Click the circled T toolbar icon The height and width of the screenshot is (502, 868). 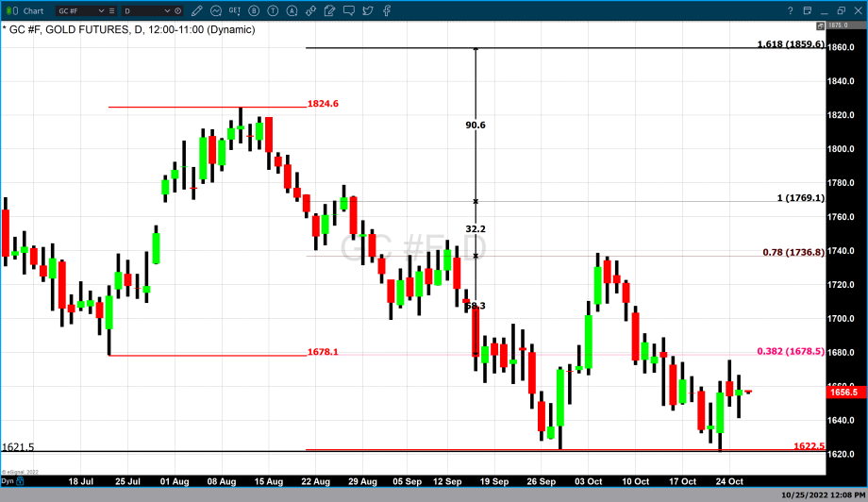click(273, 10)
